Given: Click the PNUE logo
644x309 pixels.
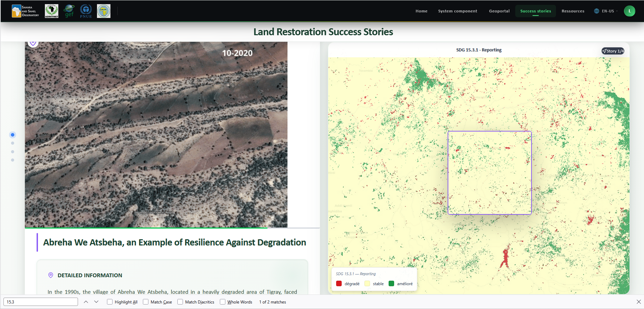Looking at the screenshot, I should 86,11.
